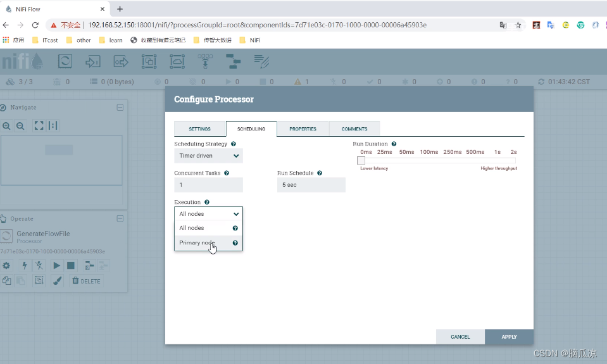
Task: Switch to the SCHEDULING tab
Action: 251,129
